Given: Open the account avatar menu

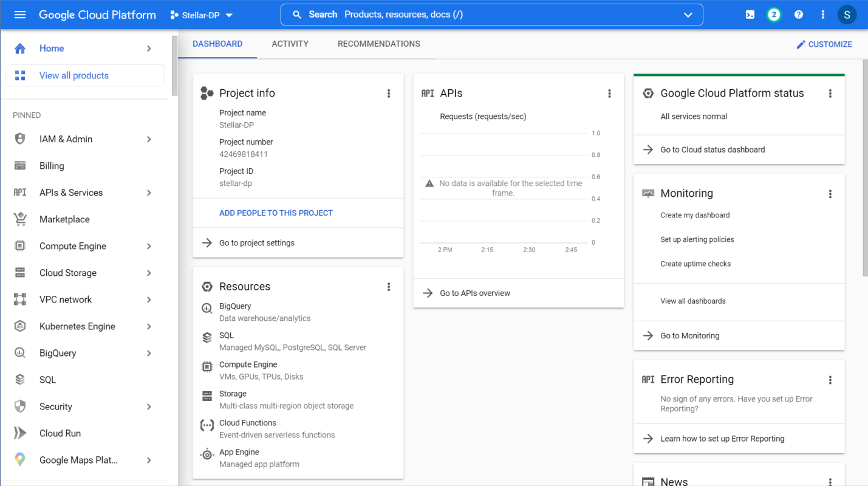Looking at the screenshot, I should pyautogui.click(x=847, y=14).
